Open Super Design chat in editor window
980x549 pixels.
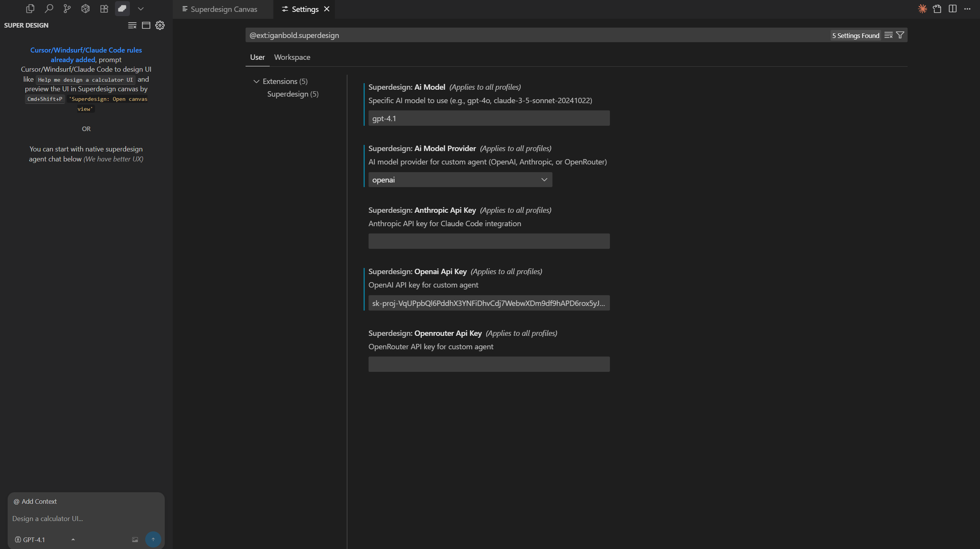pyautogui.click(x=146, y=25)
